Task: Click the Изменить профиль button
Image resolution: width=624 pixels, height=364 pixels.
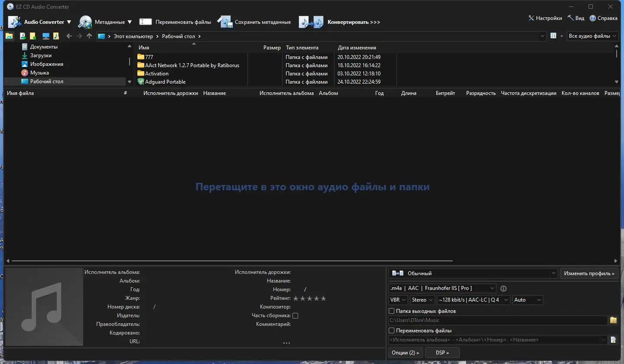Action: (x=589, y=273)
